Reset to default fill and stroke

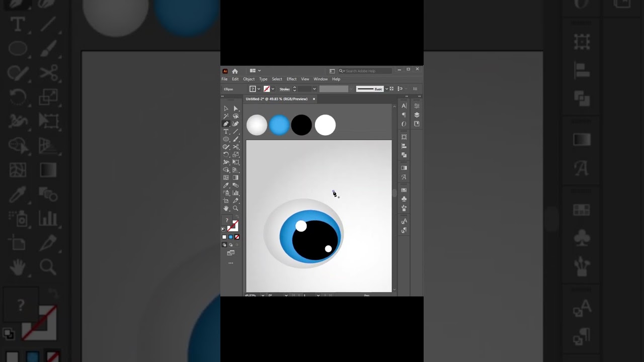point(223,229)
